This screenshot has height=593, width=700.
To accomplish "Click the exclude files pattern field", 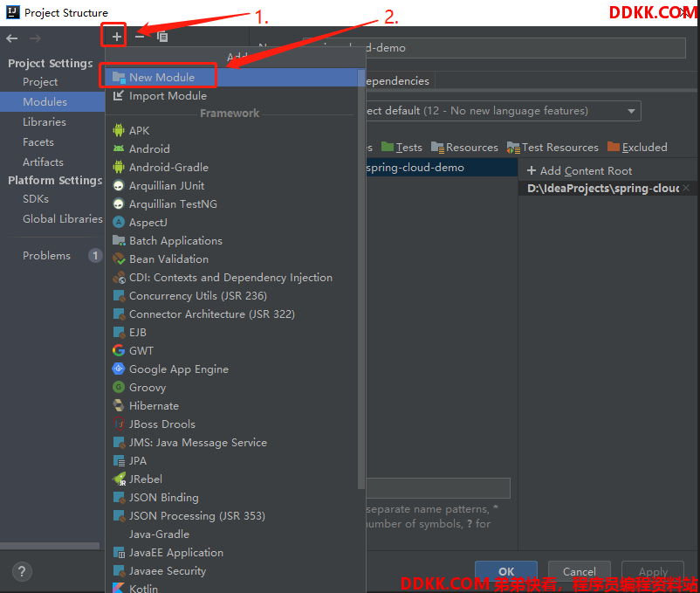I will [x=438, y=488].
